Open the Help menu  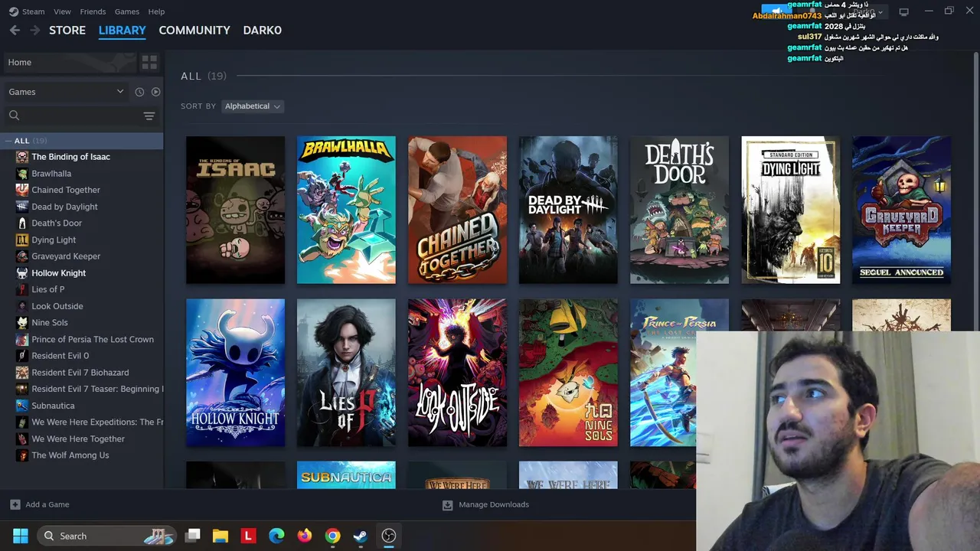[x=156, y=11]
